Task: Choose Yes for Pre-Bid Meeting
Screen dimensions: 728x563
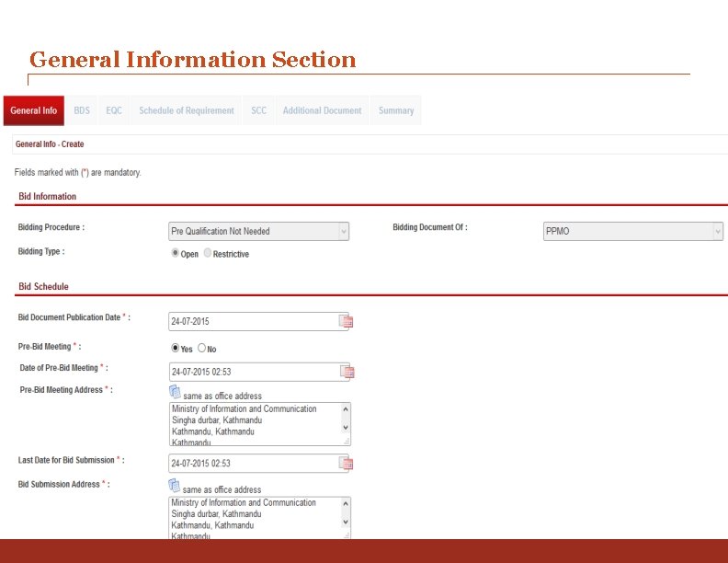Action: [175, 348]
